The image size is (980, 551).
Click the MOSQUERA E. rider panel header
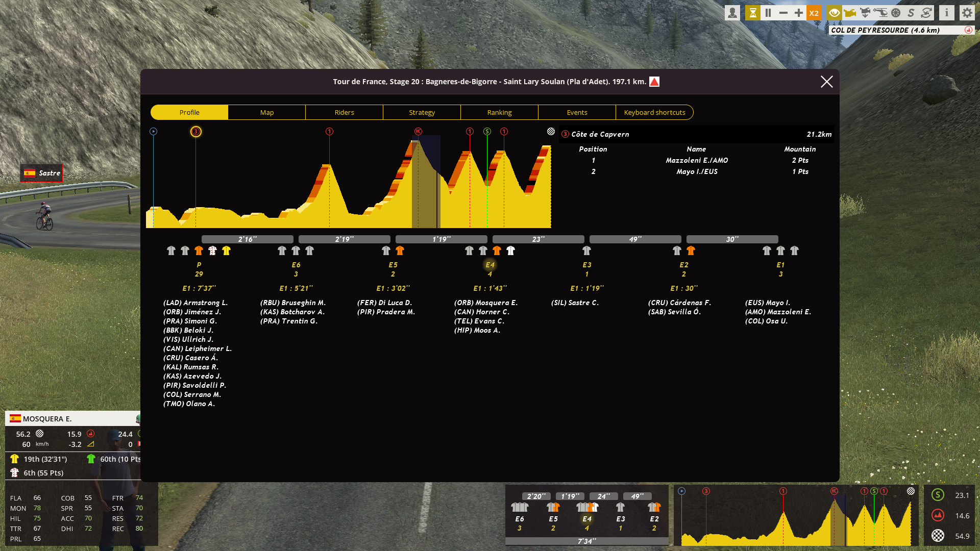(x=72, y=419)
